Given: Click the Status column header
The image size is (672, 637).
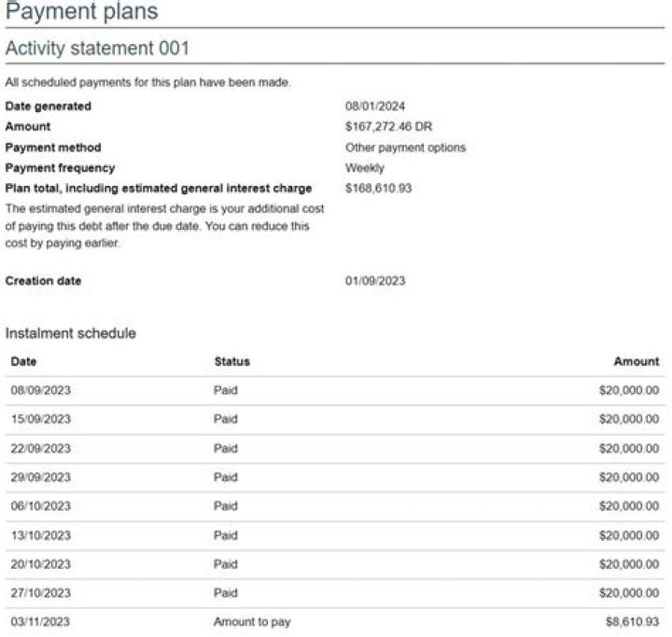Looking at the screenshot, I should [231, 361].
